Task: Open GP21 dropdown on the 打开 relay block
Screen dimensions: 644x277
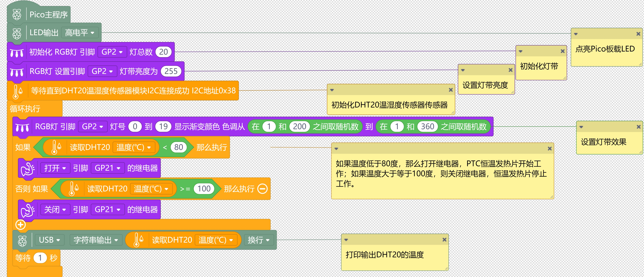Action: [108, 168]
